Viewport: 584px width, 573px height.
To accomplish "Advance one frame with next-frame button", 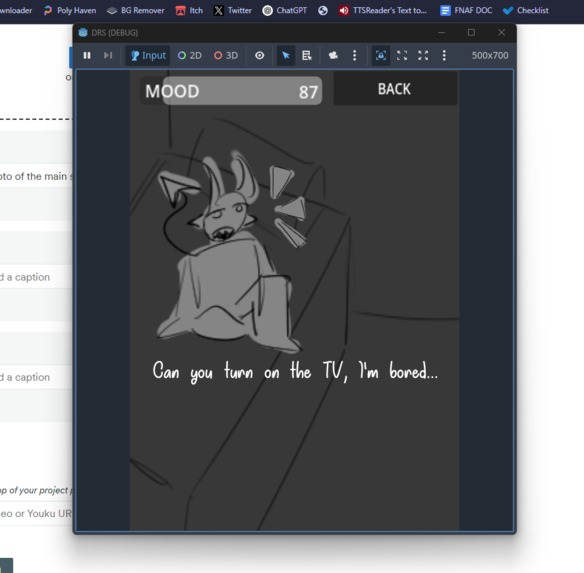I will pos(108,56).
